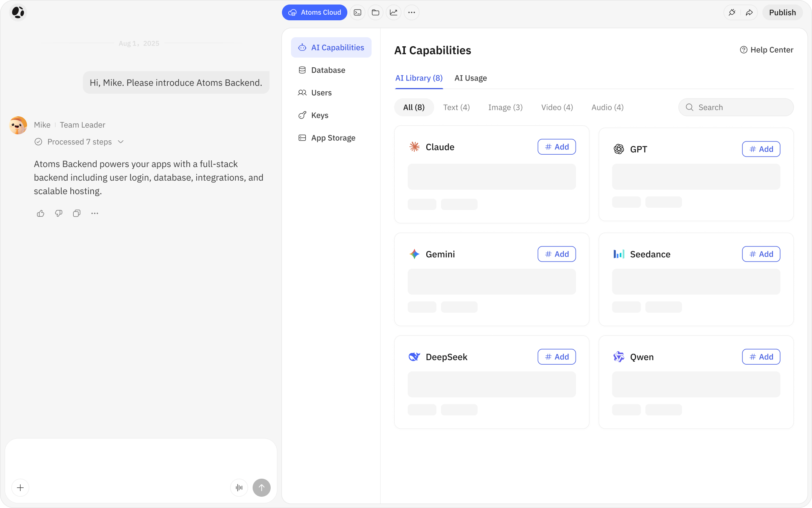
Task: Send the message with the arrow button
Action: pos(262,488)
